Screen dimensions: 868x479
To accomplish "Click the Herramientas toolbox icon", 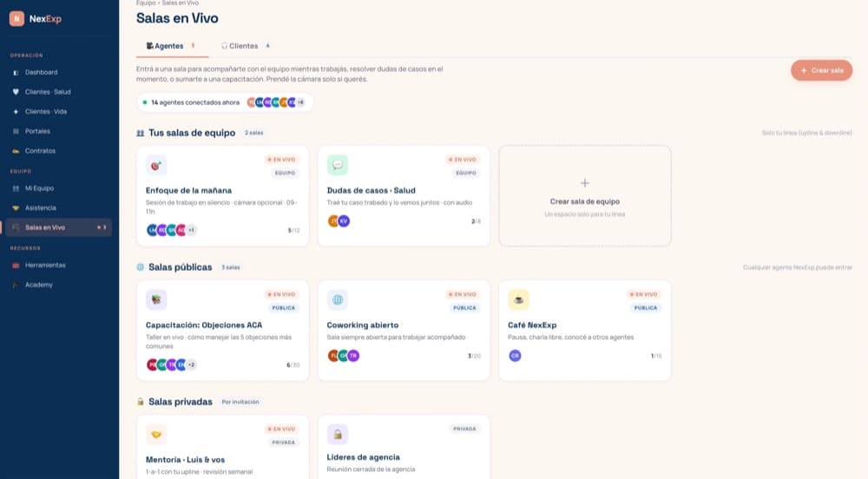I will coord(16,266).
